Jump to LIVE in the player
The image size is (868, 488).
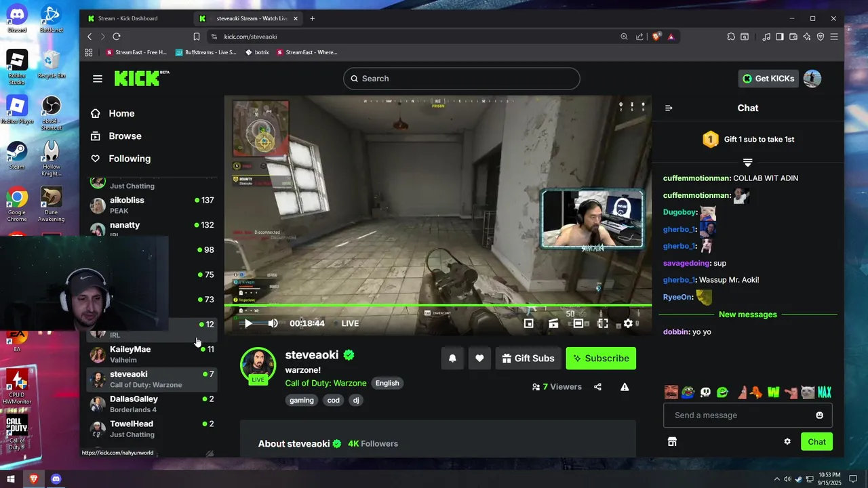point(350,323)
